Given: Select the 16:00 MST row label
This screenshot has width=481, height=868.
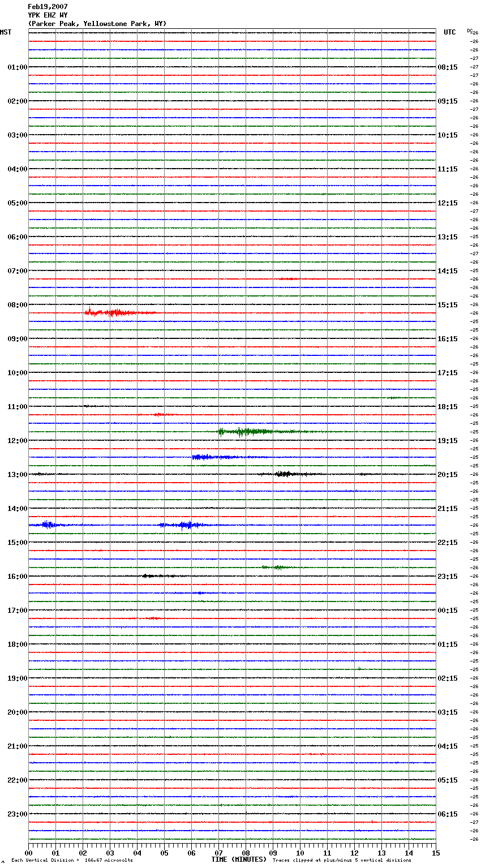Looking at the screenshot, I should [x=18, y=577].
